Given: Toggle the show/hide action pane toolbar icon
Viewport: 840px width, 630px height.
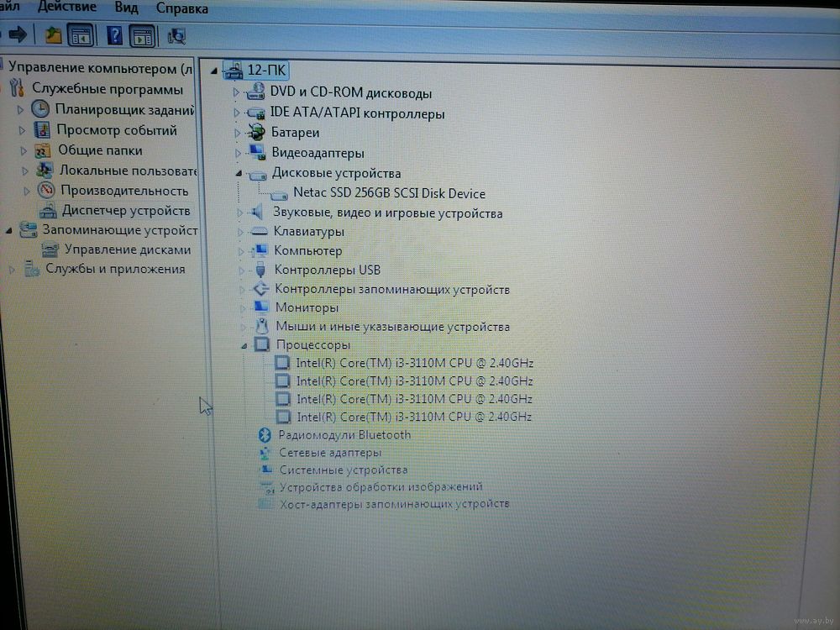Looking at the screenshot, I should (x=143, y=37).
